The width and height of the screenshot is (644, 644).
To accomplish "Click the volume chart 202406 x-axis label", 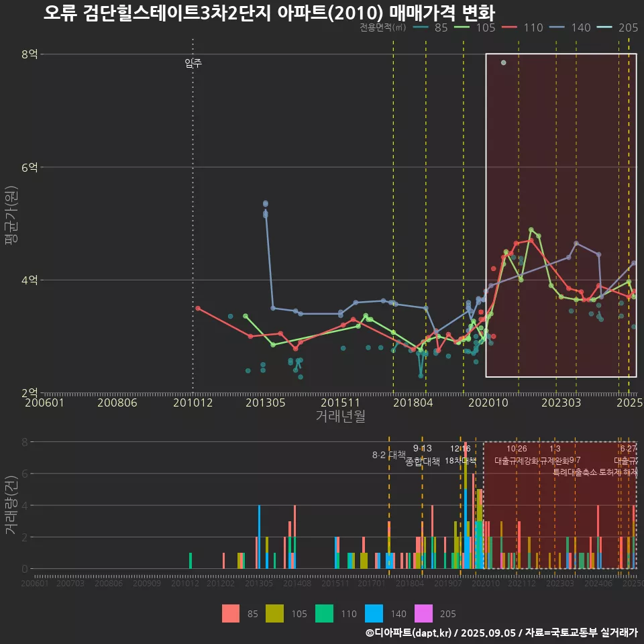I will point(598,583).
